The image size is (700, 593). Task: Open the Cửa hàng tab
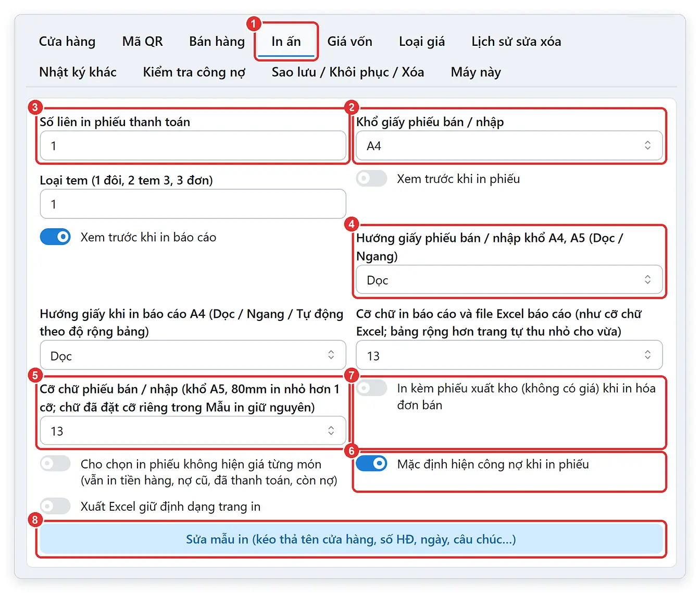click(x=67, y=42)
